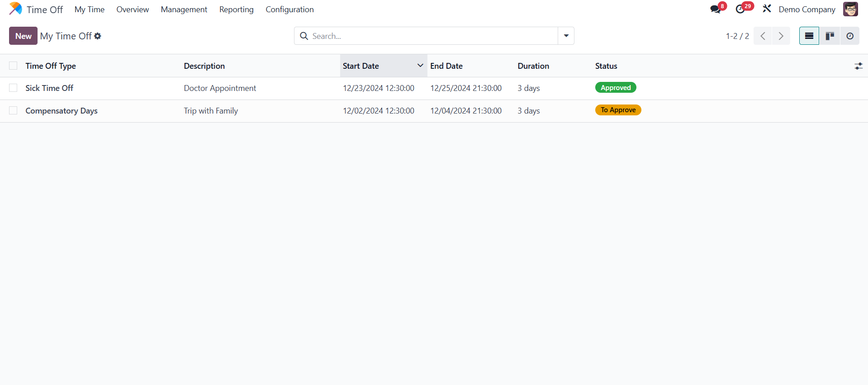Sort by End Date column header

(446, 66)
